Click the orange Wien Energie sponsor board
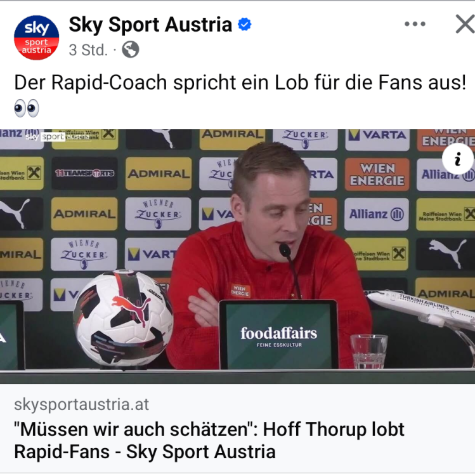 tap(377, 175)
